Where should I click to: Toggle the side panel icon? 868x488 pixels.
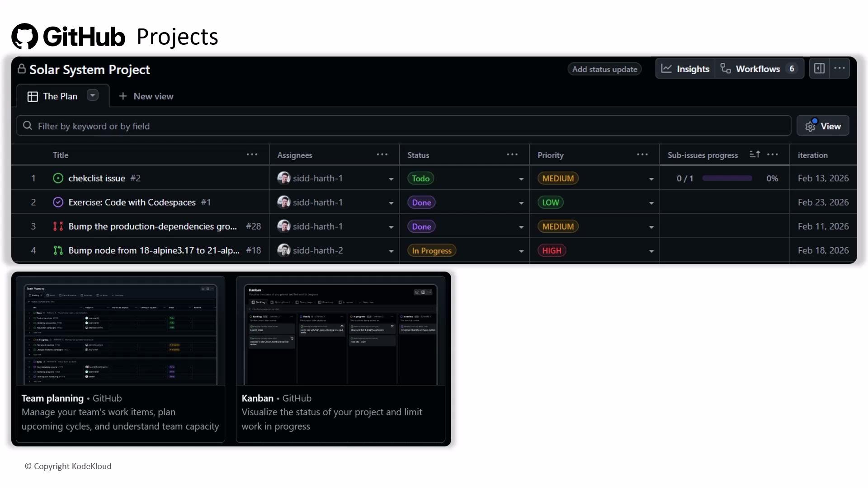pyautogui.click(x=819, y=68)
